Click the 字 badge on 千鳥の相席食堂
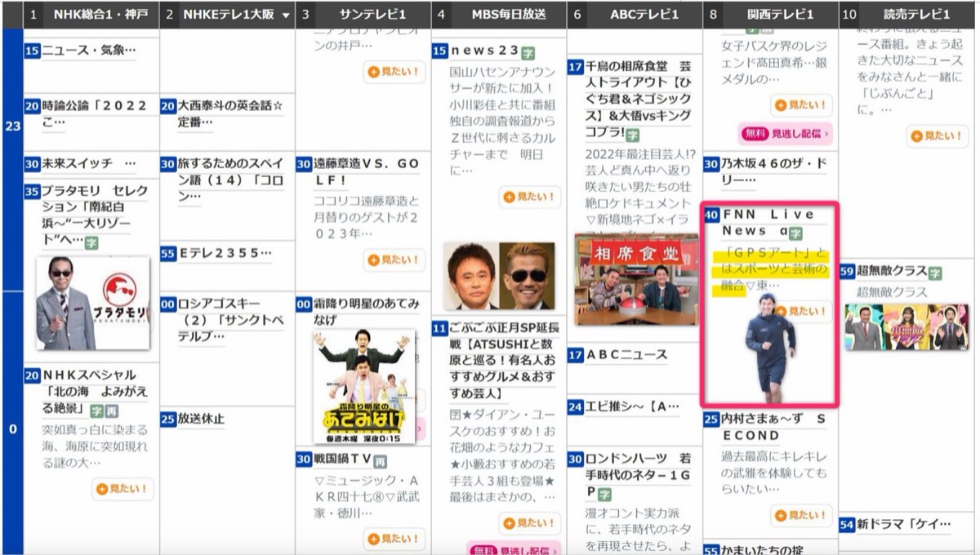 (633, 135)
